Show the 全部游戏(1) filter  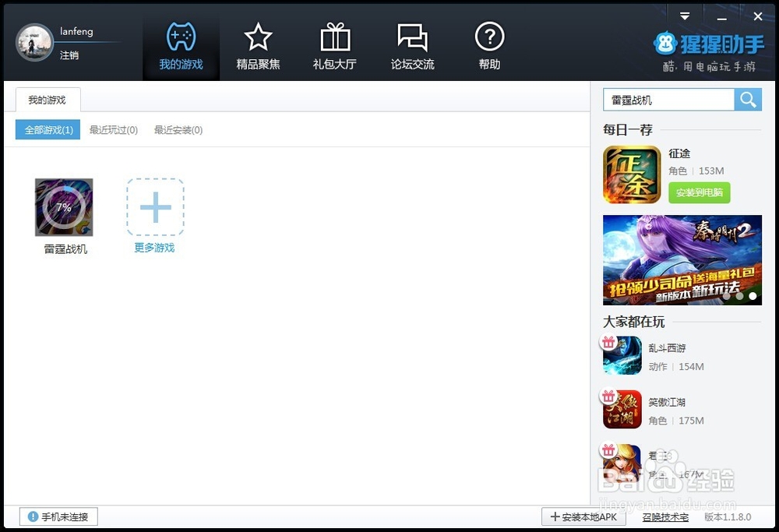pos(48,130)
